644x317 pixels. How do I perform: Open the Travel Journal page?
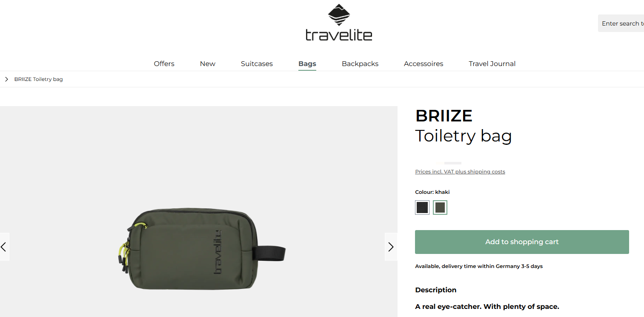pos(492,63)
